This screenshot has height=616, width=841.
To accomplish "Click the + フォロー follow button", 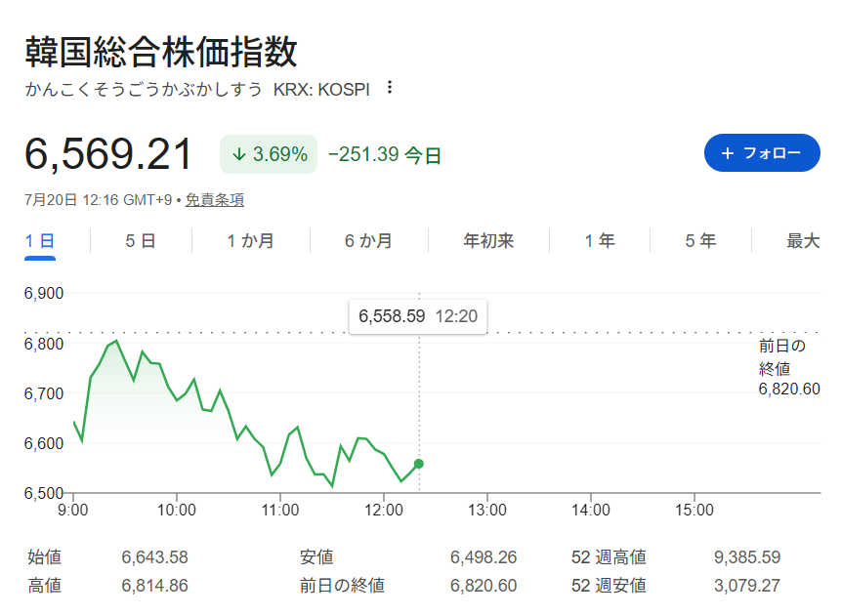I will (762, 153).
